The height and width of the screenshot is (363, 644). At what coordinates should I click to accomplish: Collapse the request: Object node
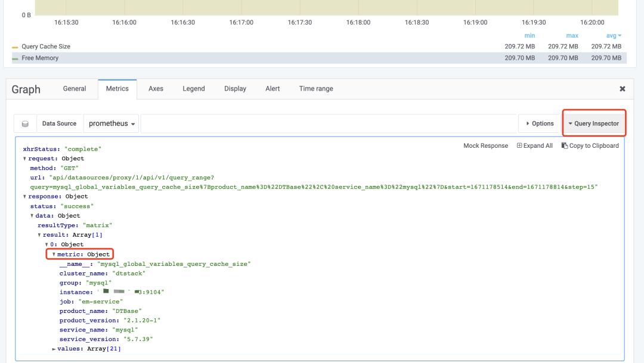(x=24, y=159)
